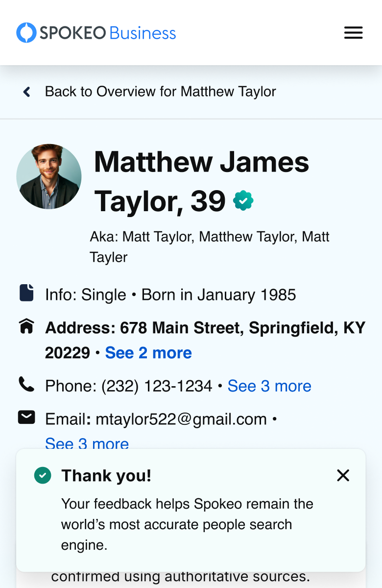
Task: Expand See 3 more phone numbers
Action: pyautogui.click(x=269, y=386)
